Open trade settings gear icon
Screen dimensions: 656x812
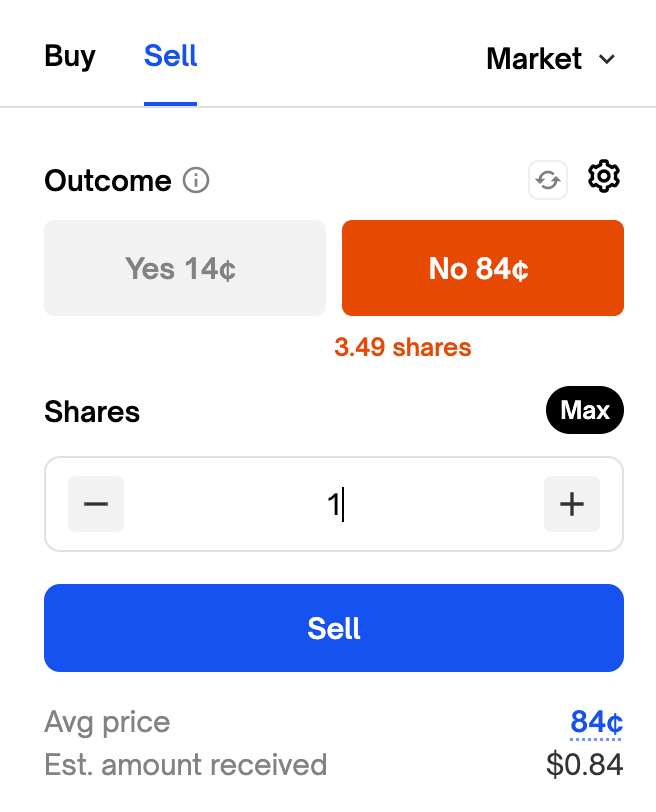tap(604, 177)
